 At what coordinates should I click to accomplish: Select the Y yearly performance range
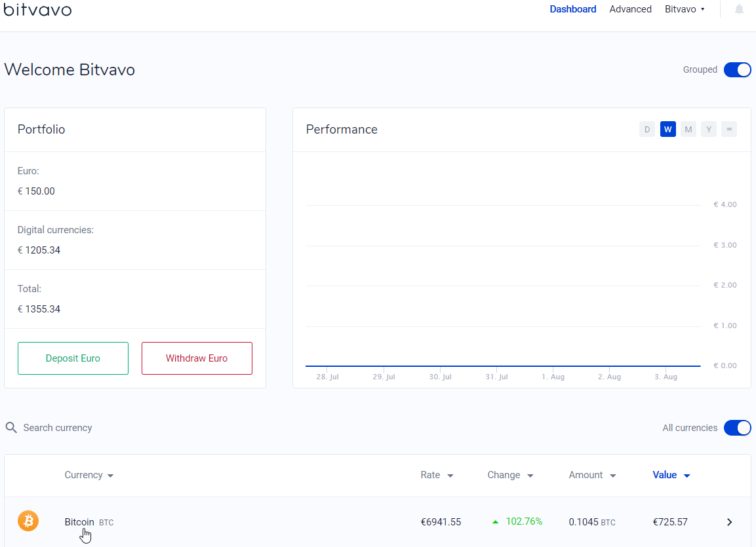(x=709, y=129)
